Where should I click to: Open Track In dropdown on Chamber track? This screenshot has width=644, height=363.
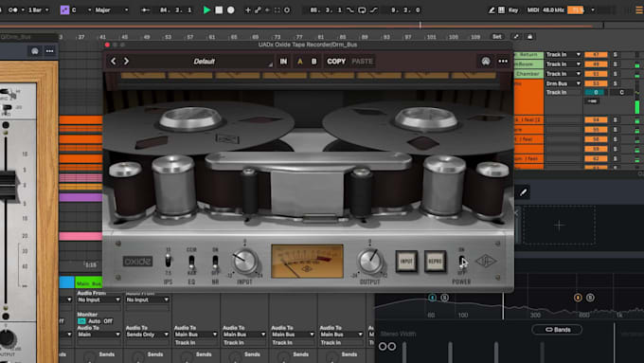click(563, 74)
